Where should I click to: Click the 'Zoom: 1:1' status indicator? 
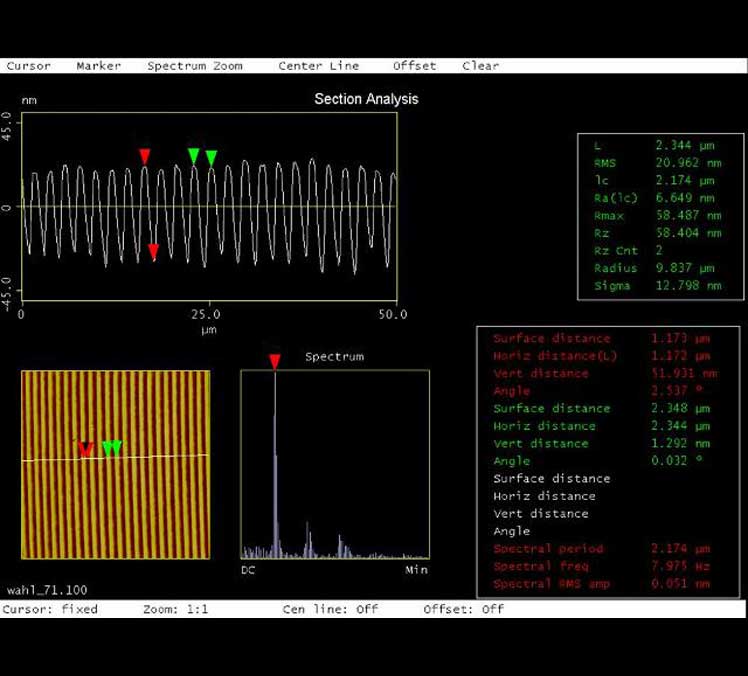click(x=176, y=609)
